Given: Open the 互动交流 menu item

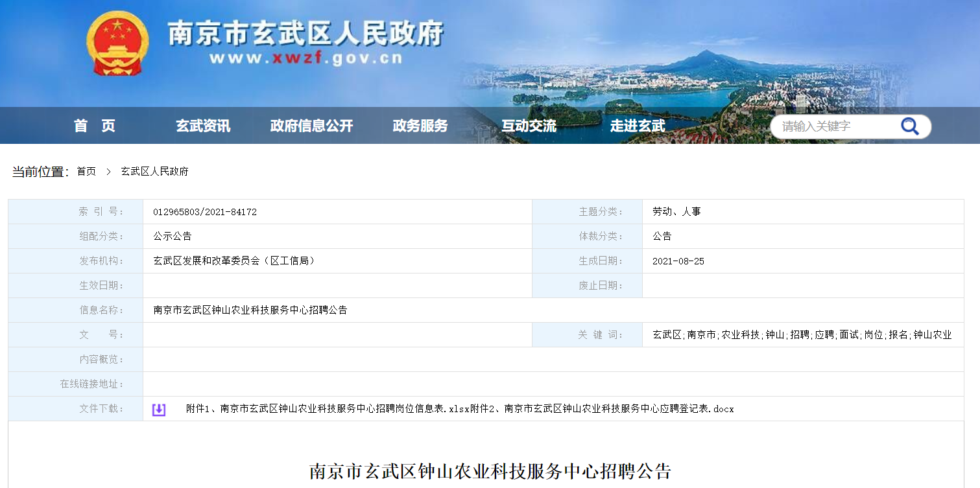Looking at the screenshot, I should point(529,126).
